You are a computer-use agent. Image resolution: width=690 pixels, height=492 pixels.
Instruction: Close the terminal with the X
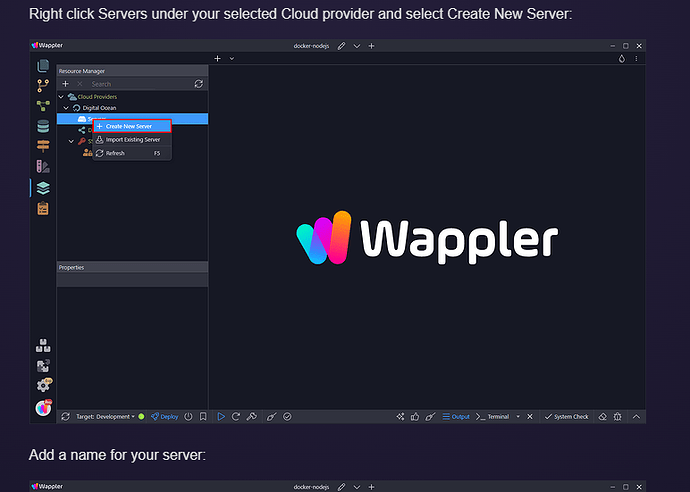pyautogui.click(x=530, y=416)
